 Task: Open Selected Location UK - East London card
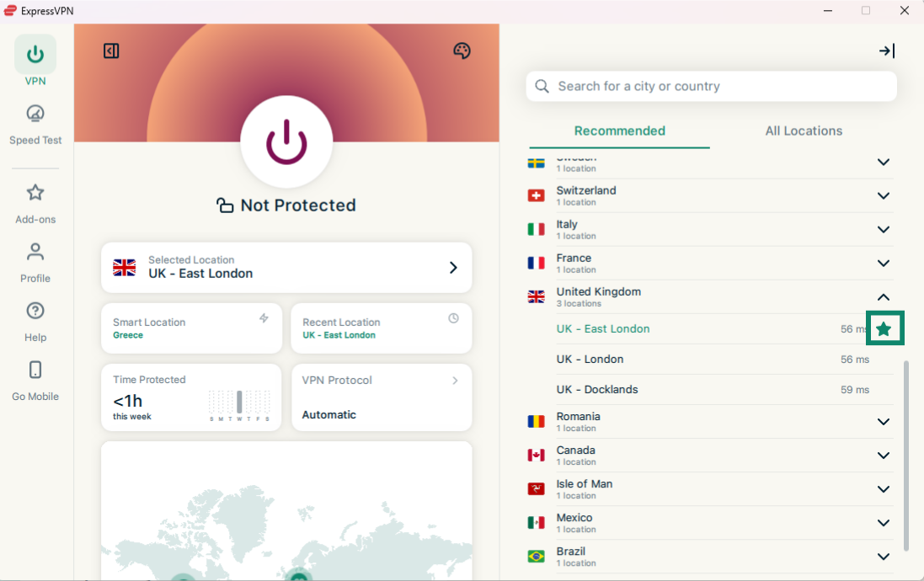point(286,268)
